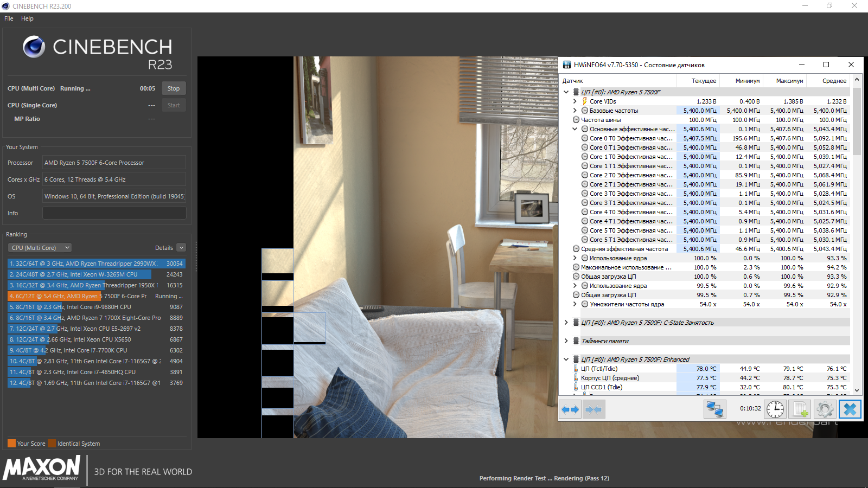868x488 pixels.
Task: Click the Your Score orange swatch
Action: point(11,444)
